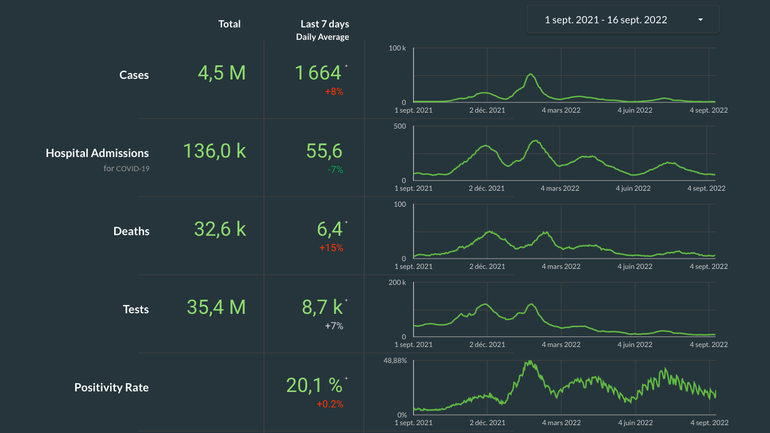Click the Hospital Admissions row label
The height and width of the screenshot is (433, 770).
point(97,153)
